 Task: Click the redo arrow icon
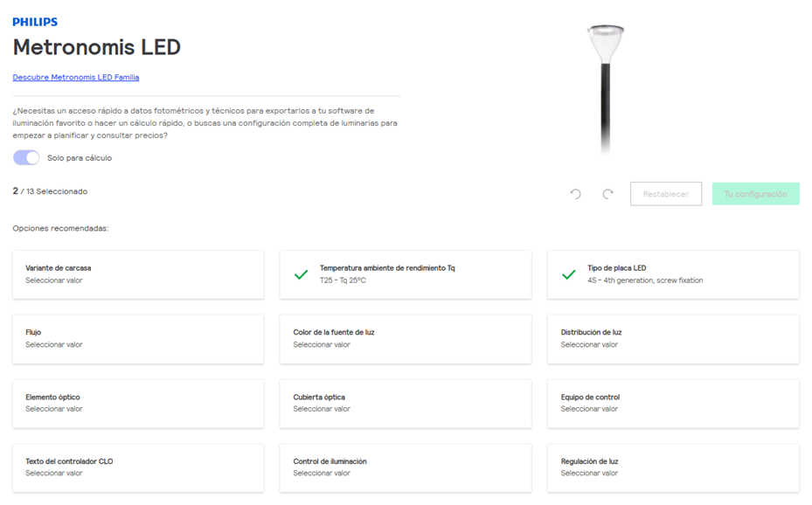click(x=607, y=194)
